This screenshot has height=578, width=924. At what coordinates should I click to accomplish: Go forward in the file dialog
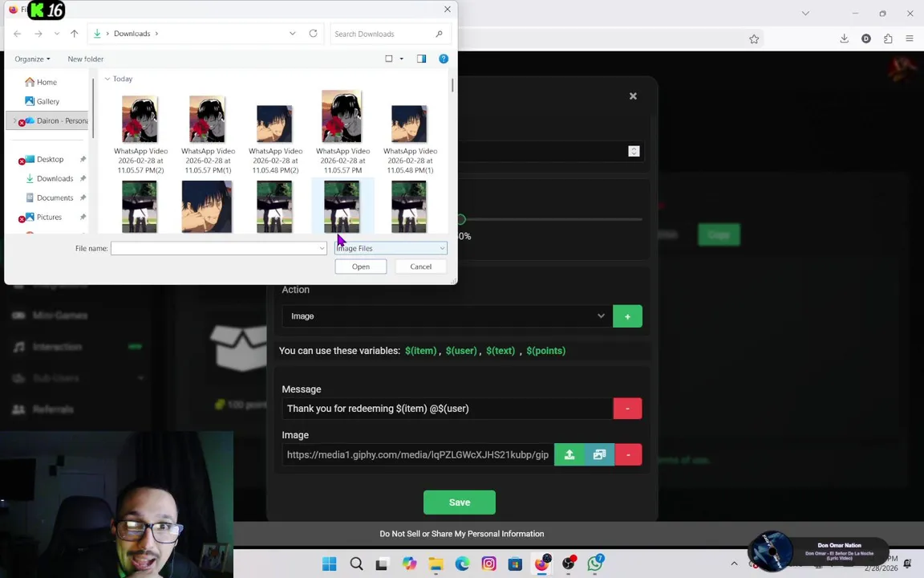[38, 34]
